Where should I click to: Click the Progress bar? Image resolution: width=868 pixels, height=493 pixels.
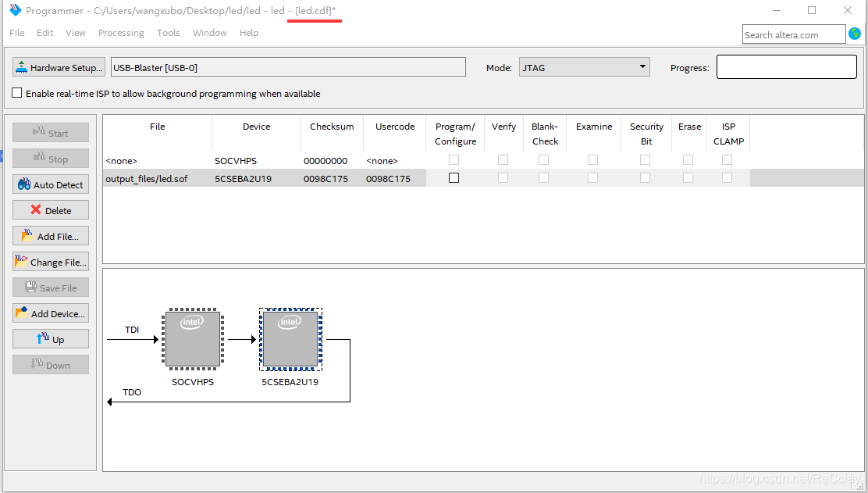787,67
